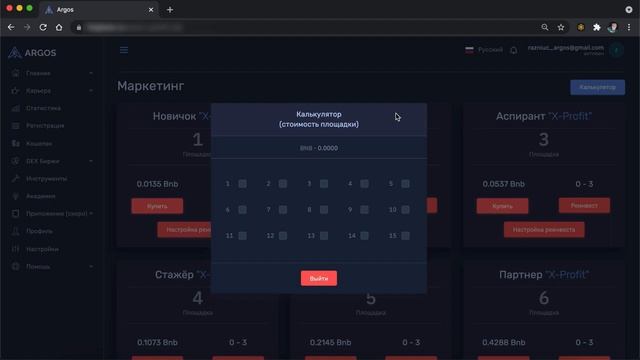The width and height of the screenshot is (640, 360).
Task: Click the Академия icon
Action: point(16,196)
